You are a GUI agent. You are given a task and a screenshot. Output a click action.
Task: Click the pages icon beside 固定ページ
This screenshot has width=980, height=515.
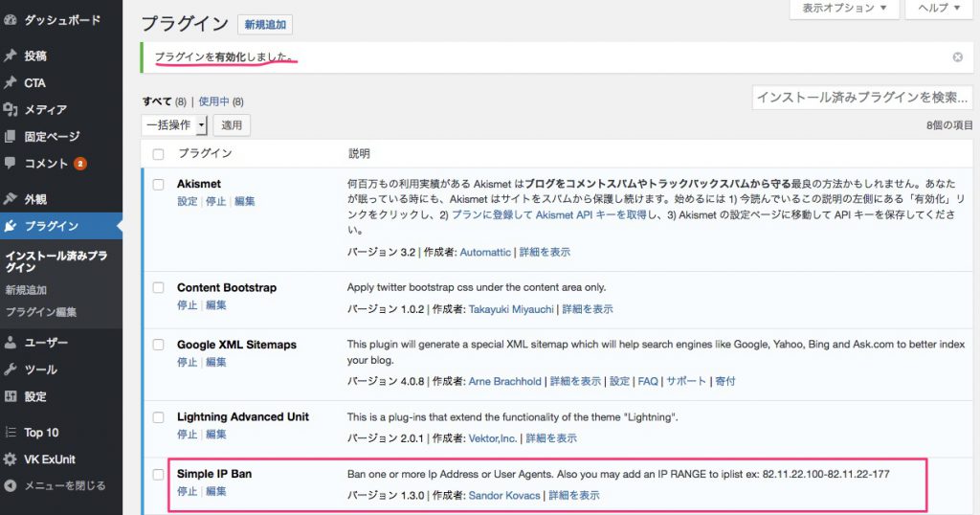pos(10,136)
